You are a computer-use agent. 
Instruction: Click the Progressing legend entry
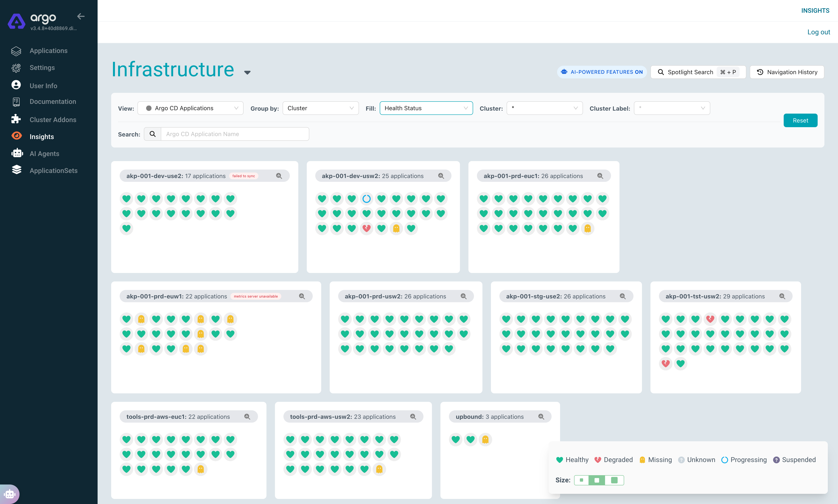[744, 460]
